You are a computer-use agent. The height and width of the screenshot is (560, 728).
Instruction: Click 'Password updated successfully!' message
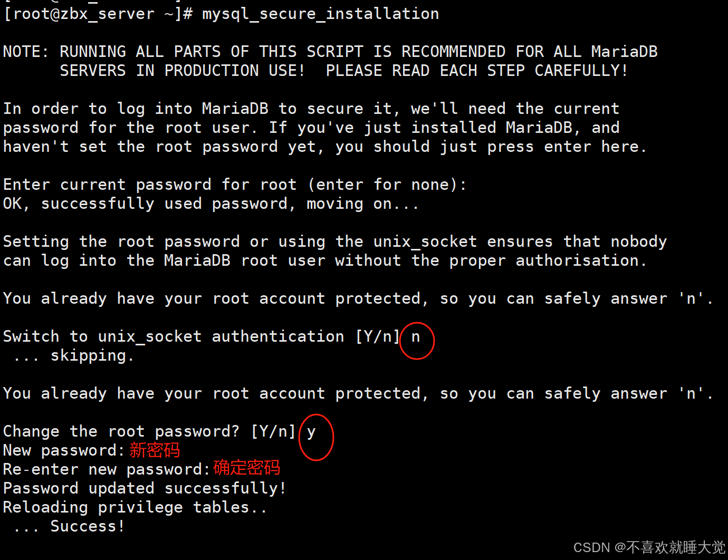(145, 488)
